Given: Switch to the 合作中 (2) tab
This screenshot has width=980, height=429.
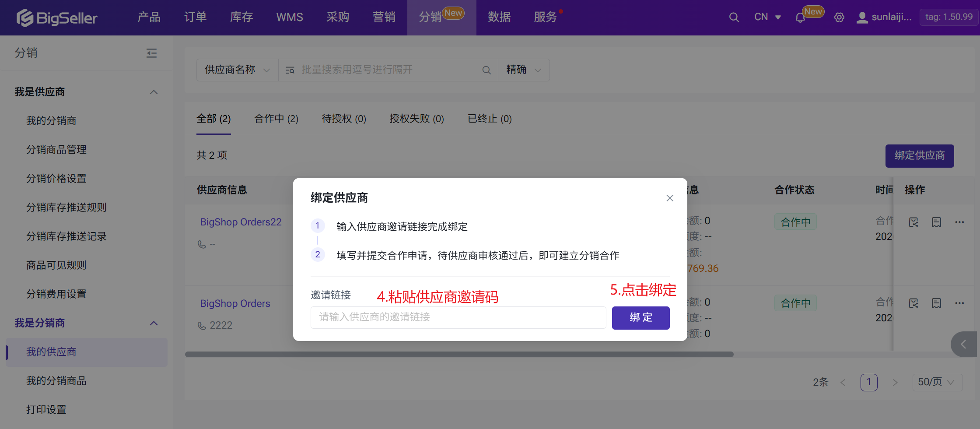Looking at the screenshot, I should point(276,119).
